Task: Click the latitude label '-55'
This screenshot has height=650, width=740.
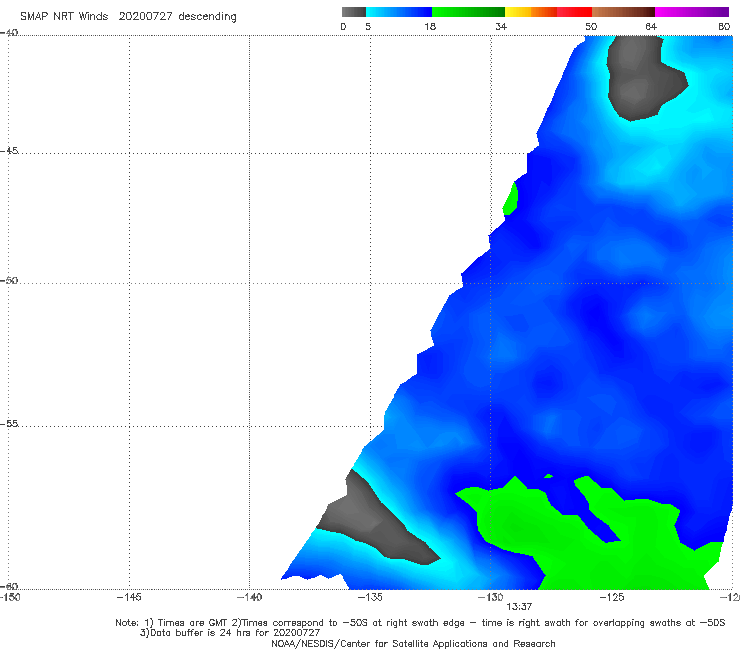Action: pos(9,423)
